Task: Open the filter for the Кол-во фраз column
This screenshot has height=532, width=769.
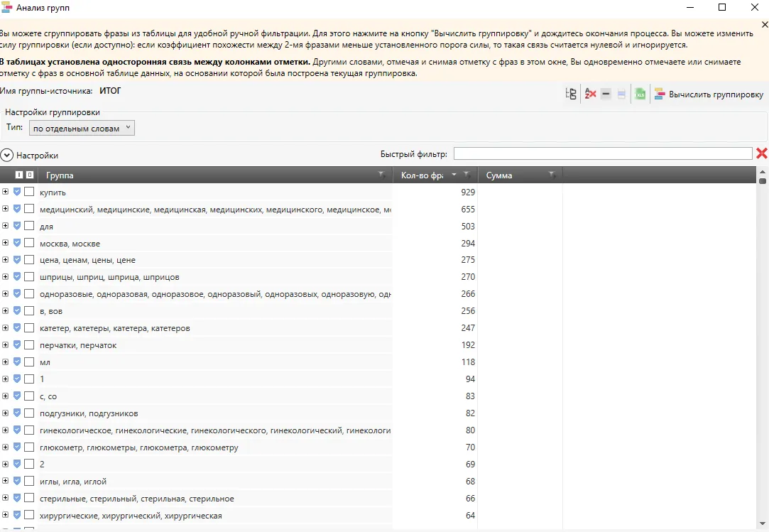Action: [467, 175]
